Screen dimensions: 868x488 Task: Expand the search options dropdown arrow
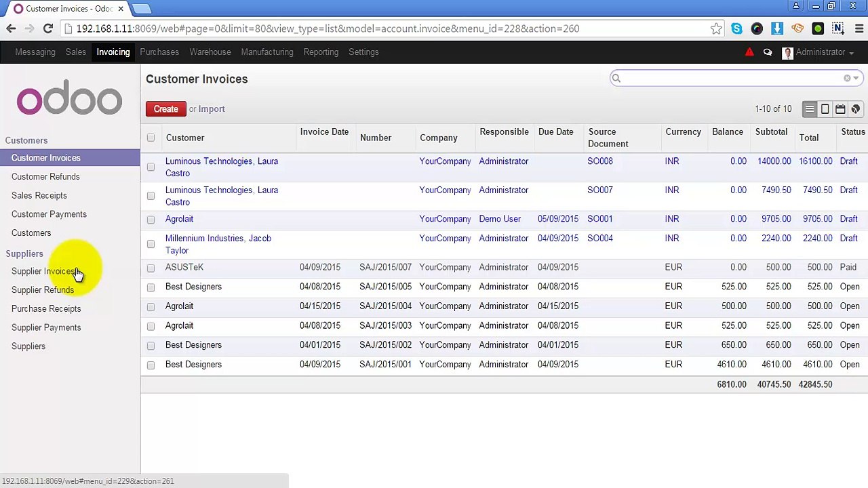click(x=856, y=79)
